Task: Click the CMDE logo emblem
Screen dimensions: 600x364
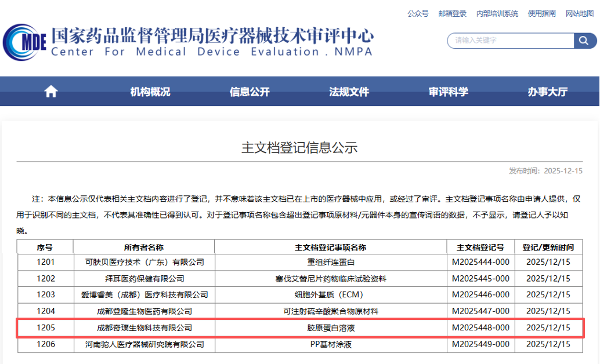Action: [x=24, y=42]
